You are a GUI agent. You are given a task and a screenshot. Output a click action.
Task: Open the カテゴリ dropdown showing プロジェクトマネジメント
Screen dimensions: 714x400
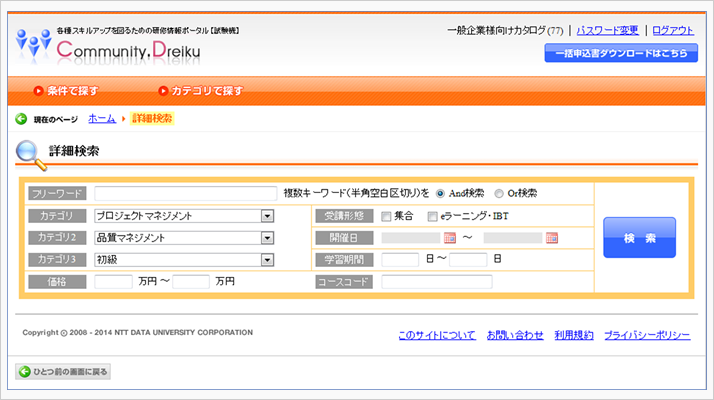coord(184,216)
